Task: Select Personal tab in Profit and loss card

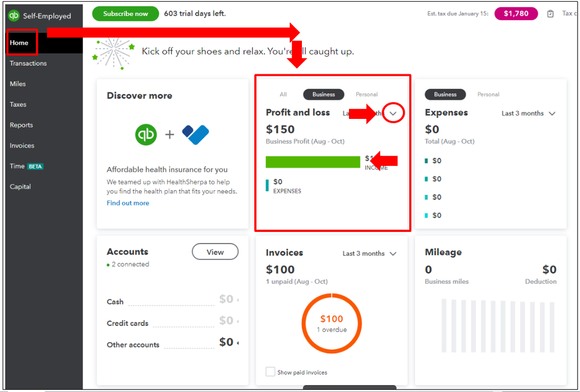Action: coord(366,94)
